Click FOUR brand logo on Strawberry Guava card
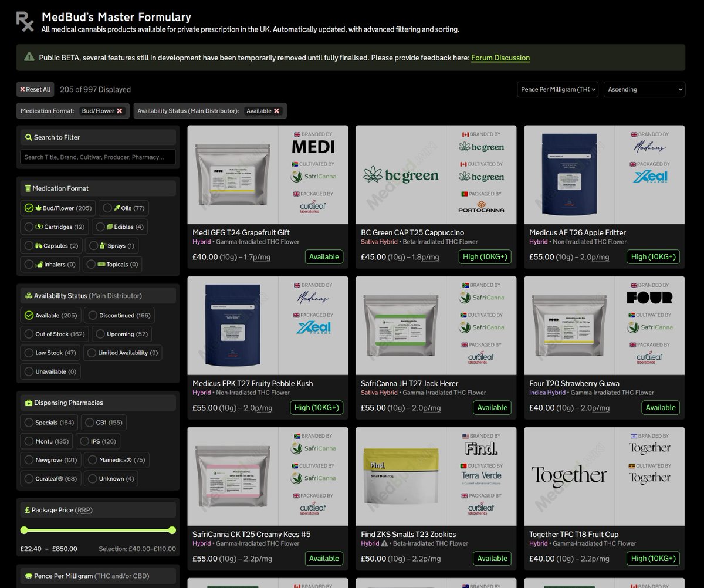704x588 pixels. point(650,298)
